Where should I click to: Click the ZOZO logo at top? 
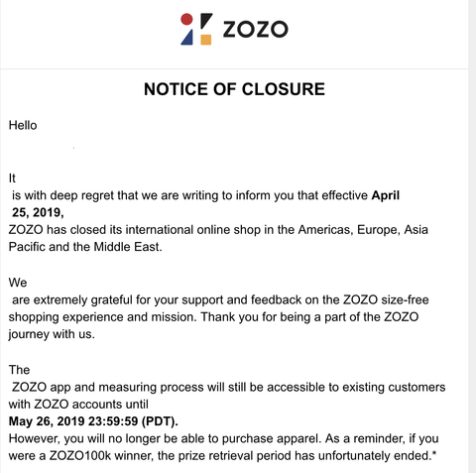(x=234, y=29)
